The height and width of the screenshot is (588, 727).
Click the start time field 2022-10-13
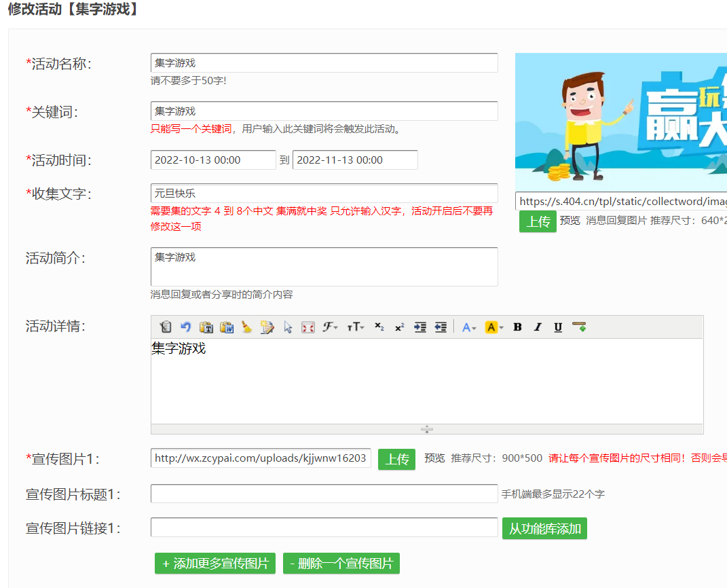click(213, 160)
